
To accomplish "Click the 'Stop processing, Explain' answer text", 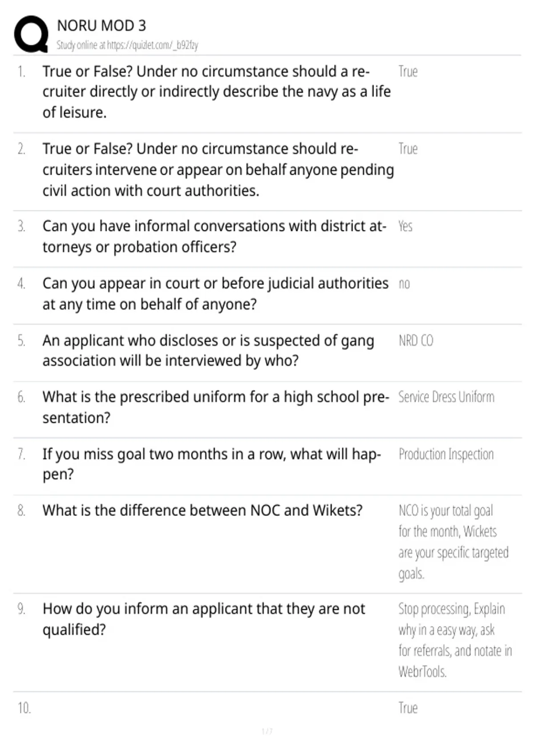I will (x=452, y=609).
